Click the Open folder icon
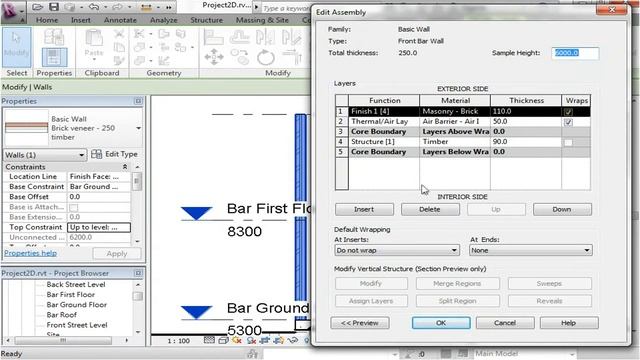640x360 pixels. pyautogui.click(x=37, y=7)
